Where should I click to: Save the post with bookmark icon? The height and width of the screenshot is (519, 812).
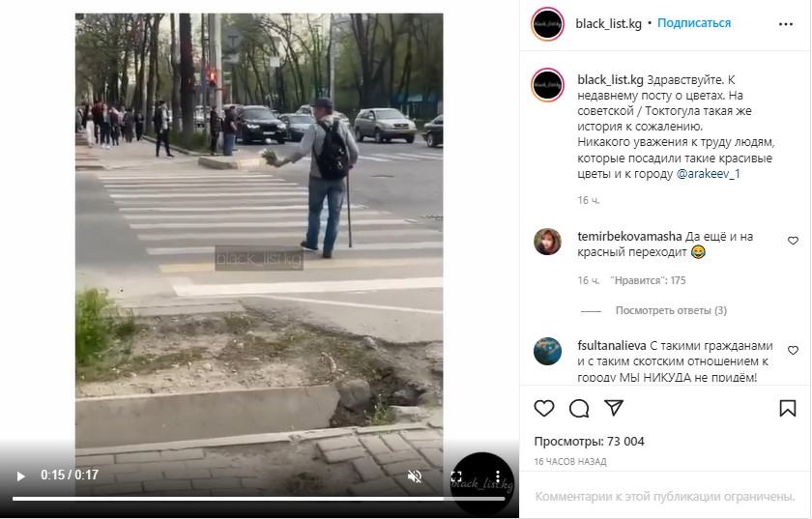788,408
